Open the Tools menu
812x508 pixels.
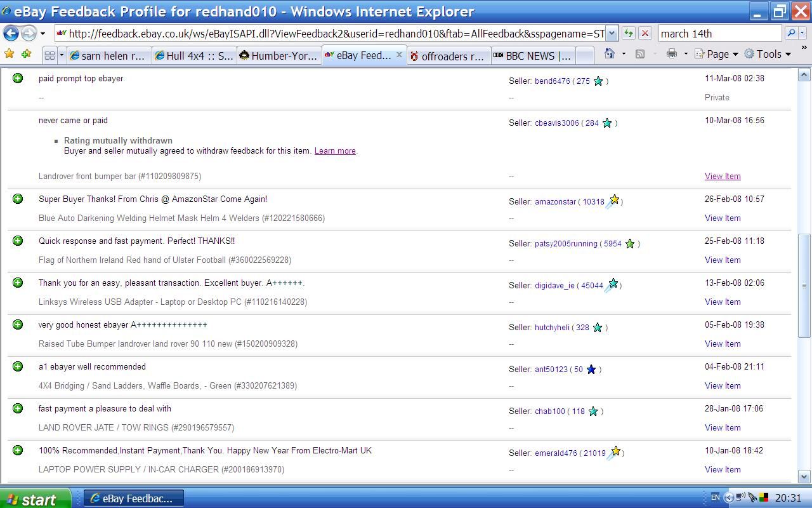768,54
